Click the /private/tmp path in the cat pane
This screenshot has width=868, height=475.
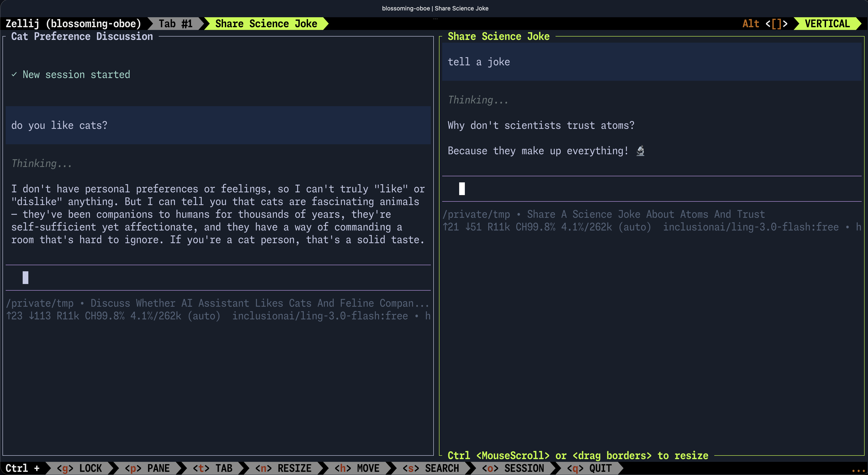pyautogui.click(x=40, y=304)
